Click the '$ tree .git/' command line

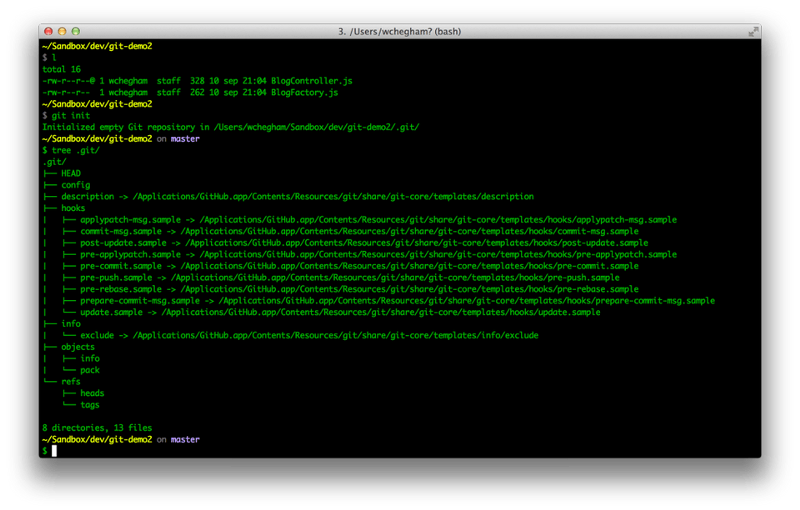pos(71,150)
